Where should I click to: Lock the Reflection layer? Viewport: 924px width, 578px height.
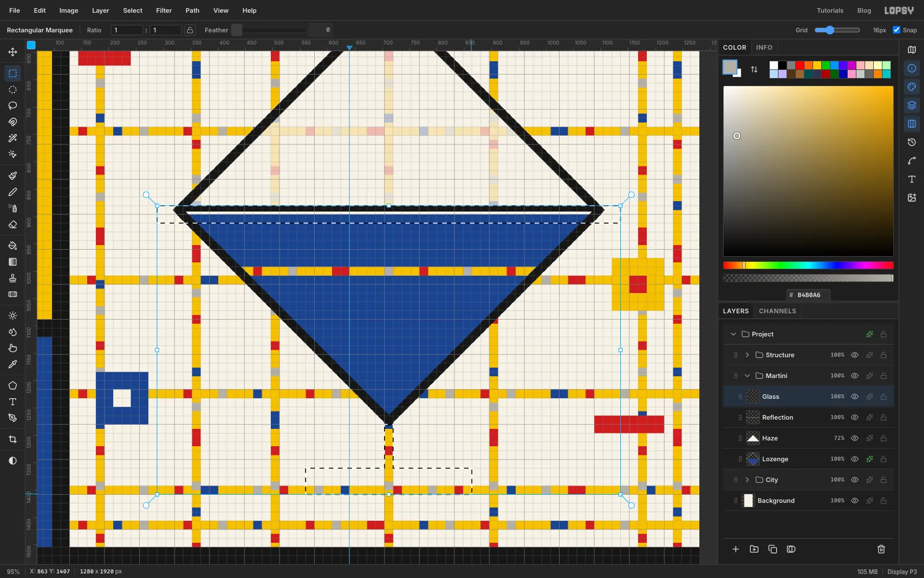[884, 417]
